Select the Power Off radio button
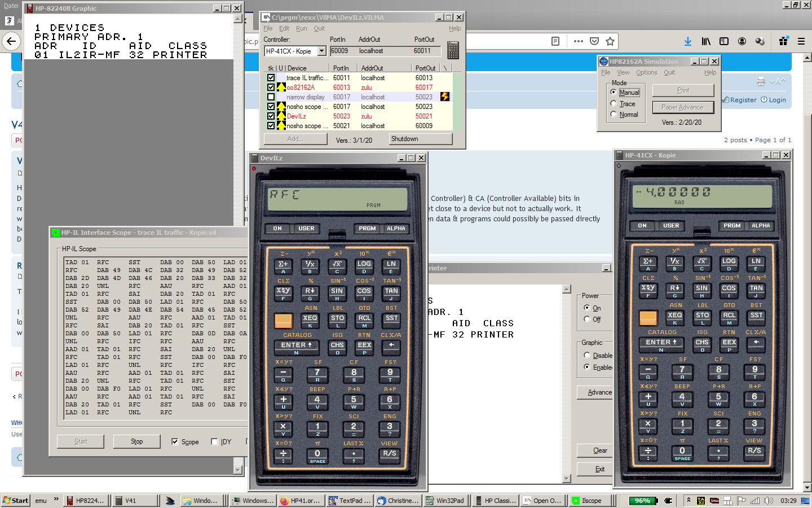Image resolution: width=812 pixels, height=508 pixels. pos(587,319)
